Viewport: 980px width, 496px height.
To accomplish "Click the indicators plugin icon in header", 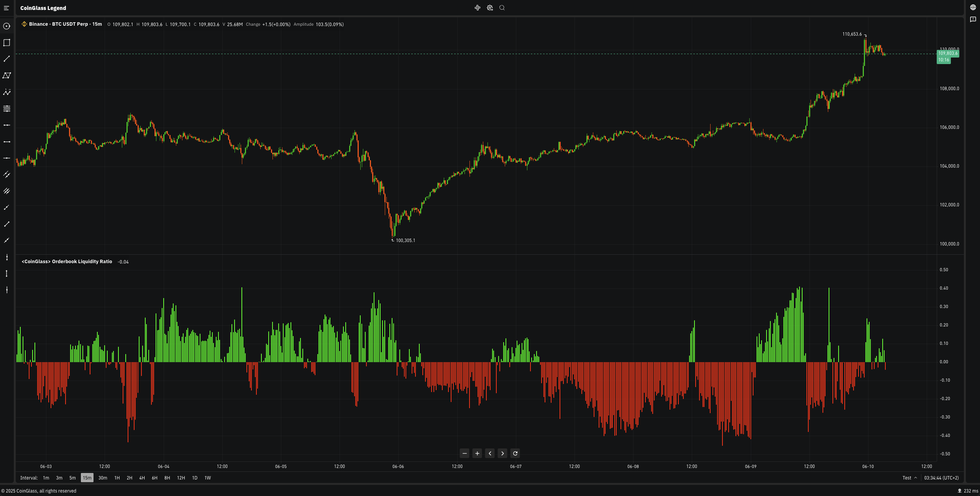I will pyautogui.click(x=478, y=8).
